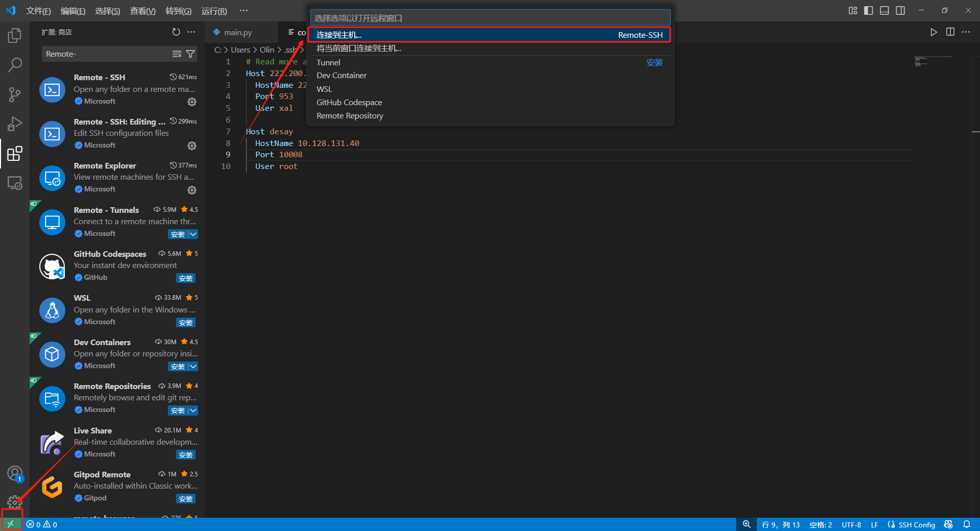Toggle the primary side bar visibility
This screenshot has height=531, width=980.
[868, 10]
